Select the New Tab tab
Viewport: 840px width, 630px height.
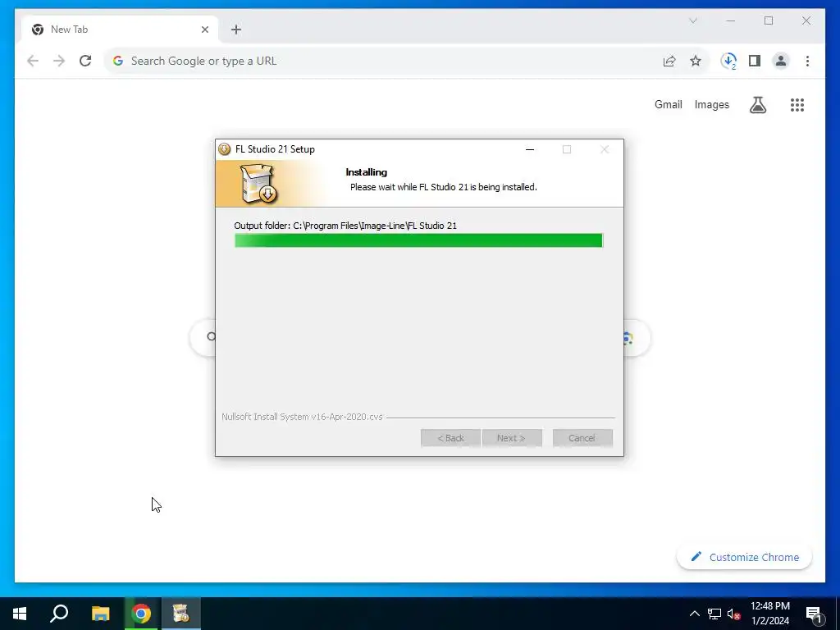[121, 30]
